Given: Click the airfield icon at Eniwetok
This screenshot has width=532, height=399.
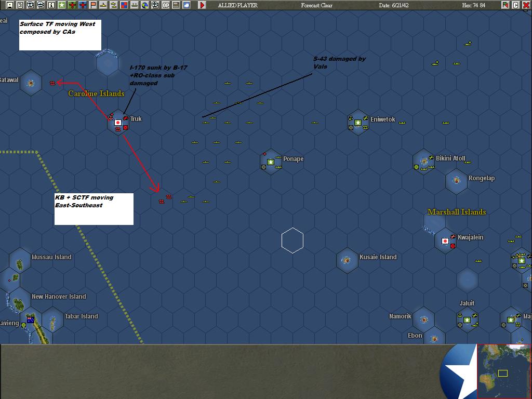Looking at the screenshot, I should 366,118.
